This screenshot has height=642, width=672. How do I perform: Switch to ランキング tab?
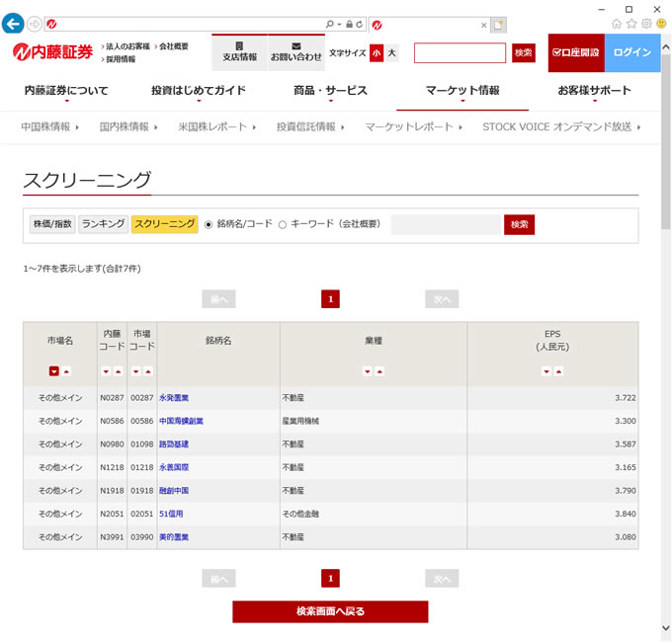click(x=104, y=224)
